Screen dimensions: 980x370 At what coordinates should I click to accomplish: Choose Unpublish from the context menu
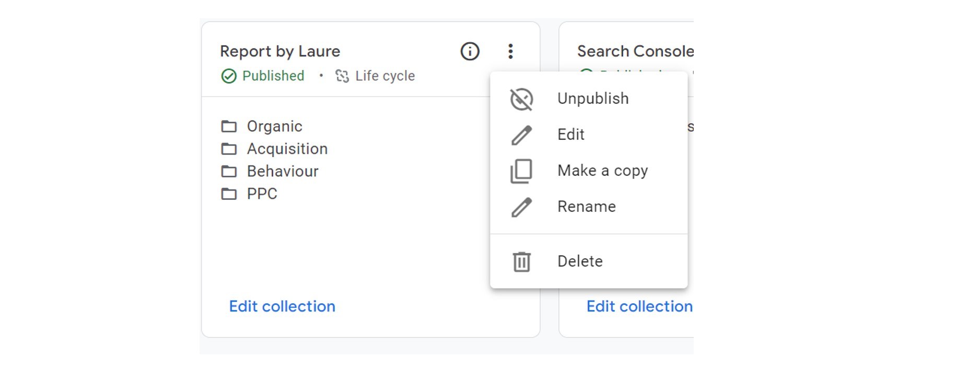(x=589, y=99)
